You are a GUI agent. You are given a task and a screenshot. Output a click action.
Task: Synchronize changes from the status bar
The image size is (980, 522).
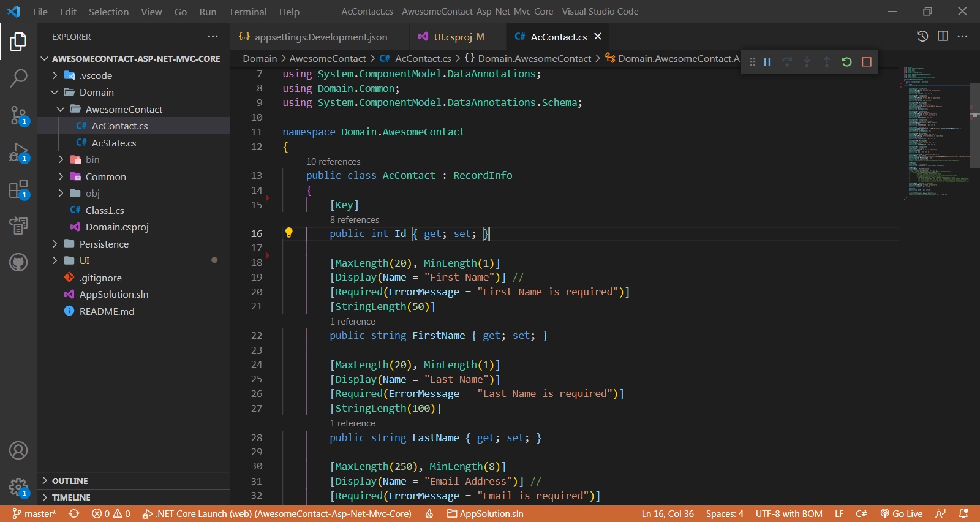pyautogui.click(x=74, y=513)
